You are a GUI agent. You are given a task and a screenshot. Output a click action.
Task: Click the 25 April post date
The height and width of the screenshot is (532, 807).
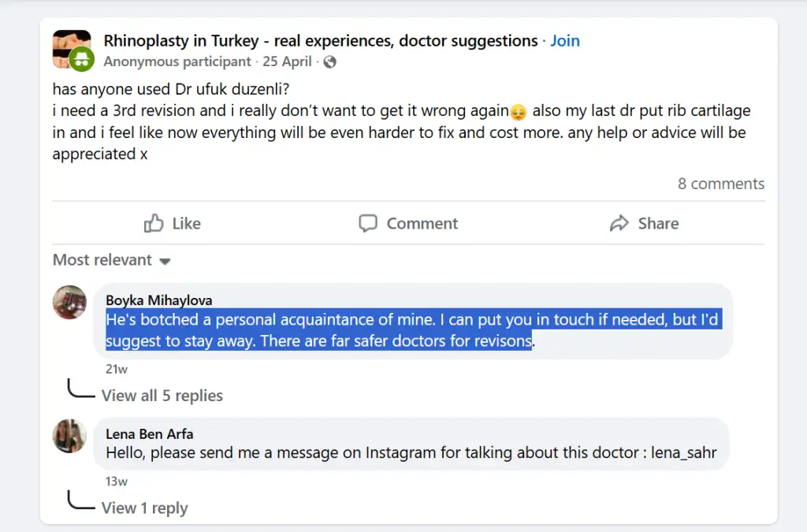click(x=287, y=61)
